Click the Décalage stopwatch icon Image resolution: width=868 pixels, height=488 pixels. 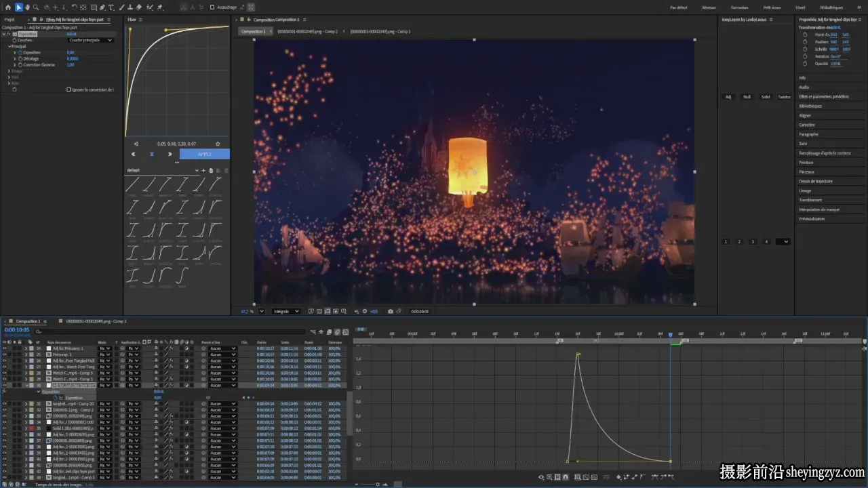tap(20, 58)
